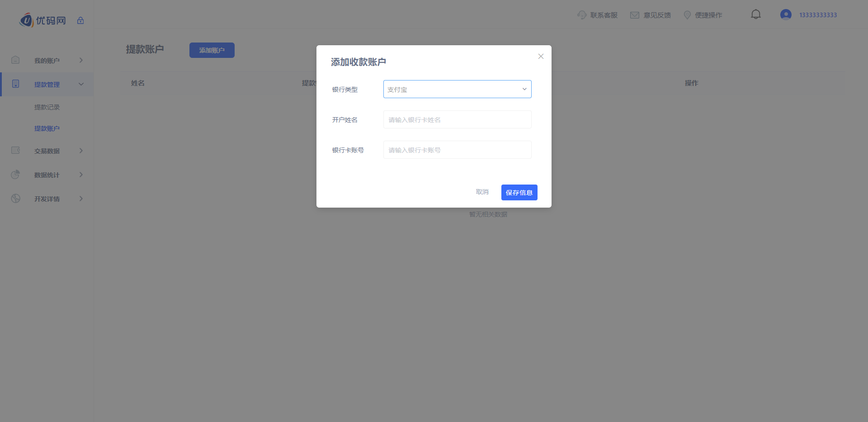This screenshot has height=422, width=868.
Task: Select 提款记录 in the sidebar
Action: [47, 107]
